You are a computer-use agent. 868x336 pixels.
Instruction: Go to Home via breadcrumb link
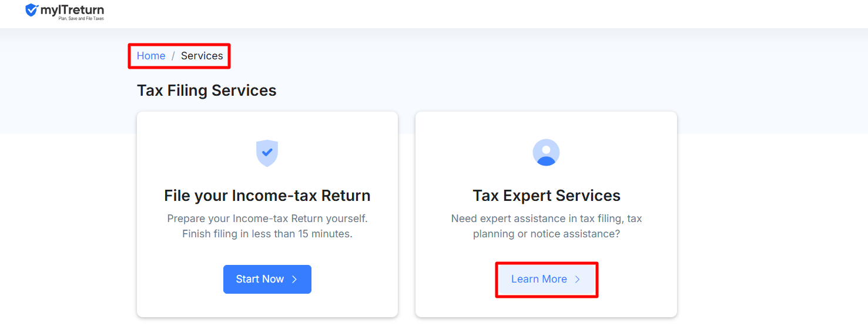tap(151, 56)
